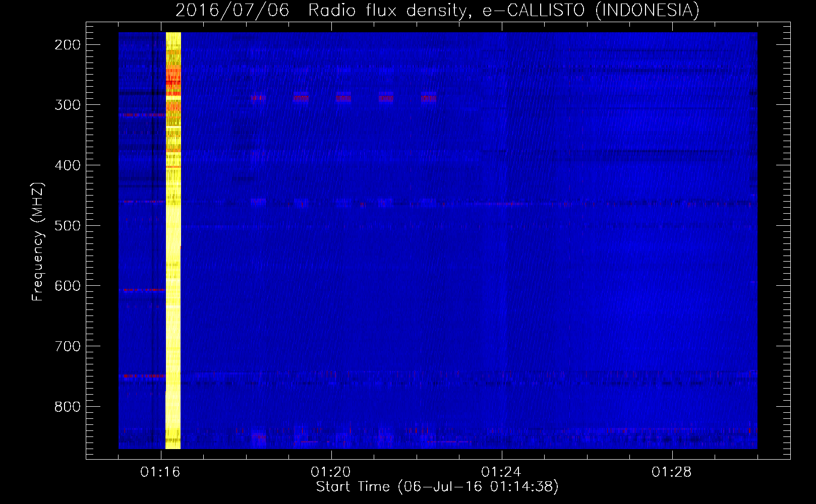Click the plot title 2016/07/06 Radio flux density
The width and height of the screenshot is (816, 504).
[x=437, y=10]
